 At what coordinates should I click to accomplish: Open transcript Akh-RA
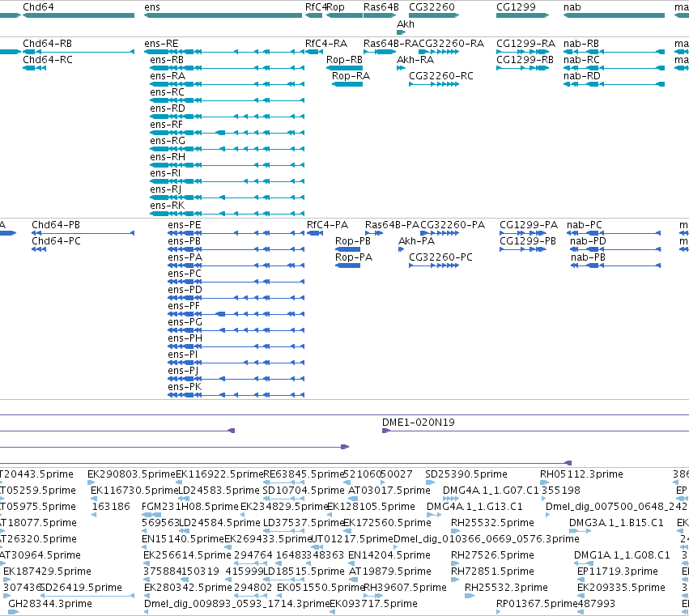click(415, 60)
